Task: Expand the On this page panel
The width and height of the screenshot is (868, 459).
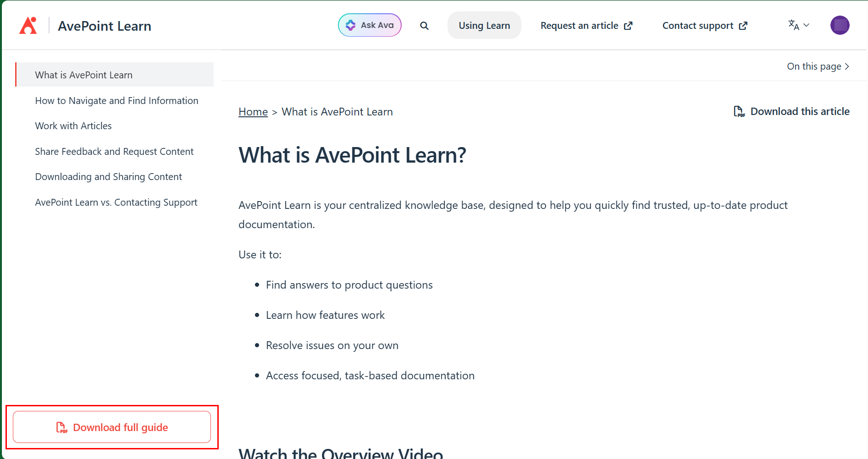Action: click(x=818, y=66)
